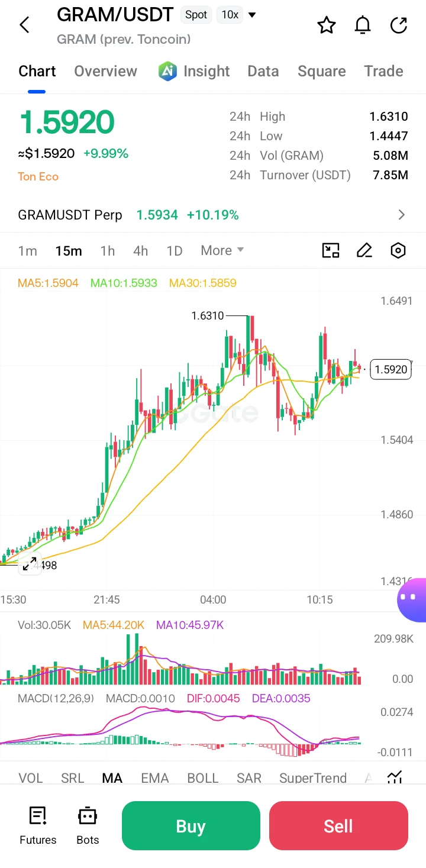The height and width of the screenshot is (868, 426).
Task: Tap the MACD(12,26,9) label
Action: (x=56, y=698)
